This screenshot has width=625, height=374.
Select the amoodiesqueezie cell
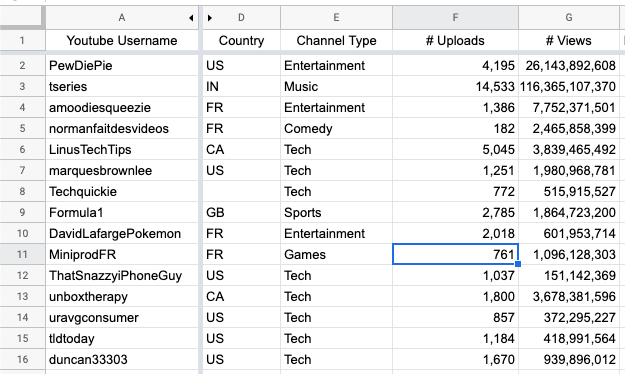pos(122,107)
